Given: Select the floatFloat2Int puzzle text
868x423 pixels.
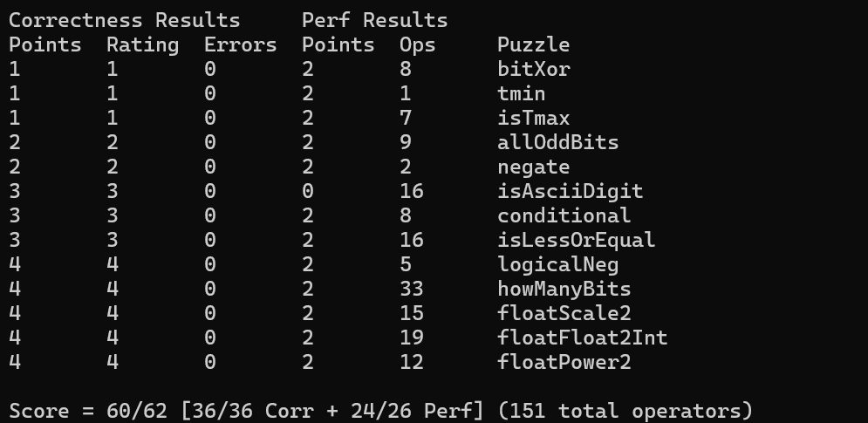Looking at the screenshot, I should coord(583,338).
